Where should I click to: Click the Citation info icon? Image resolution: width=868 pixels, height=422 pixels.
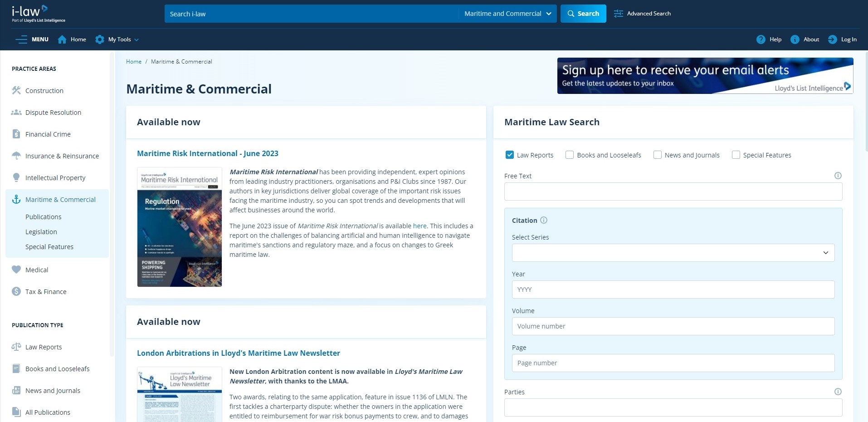(544, 220)
